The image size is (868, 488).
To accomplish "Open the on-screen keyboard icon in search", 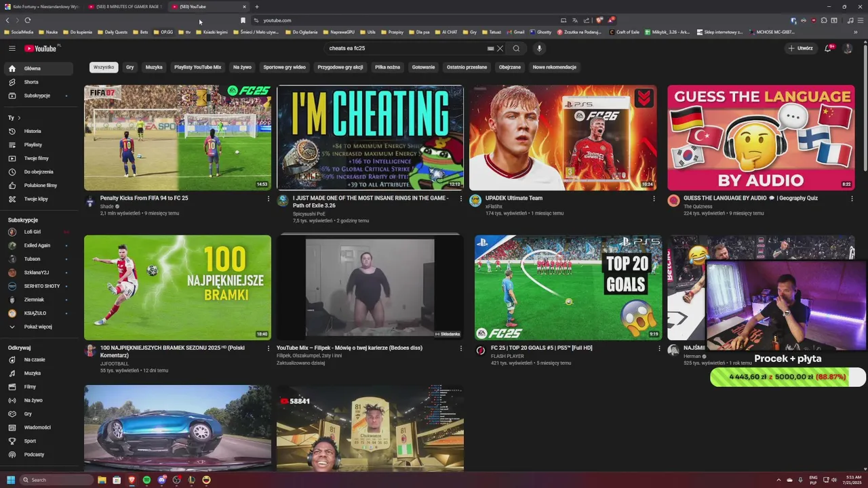I will (x=490, y=48).
